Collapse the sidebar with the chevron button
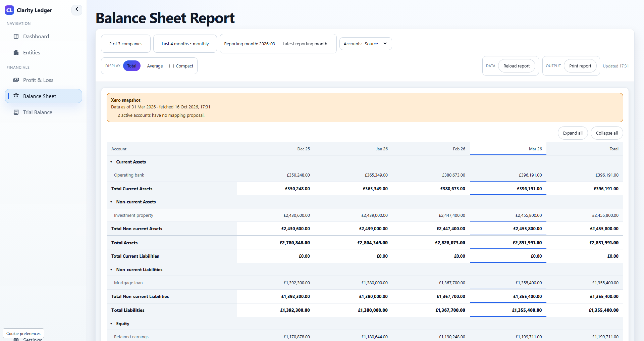 77,9
